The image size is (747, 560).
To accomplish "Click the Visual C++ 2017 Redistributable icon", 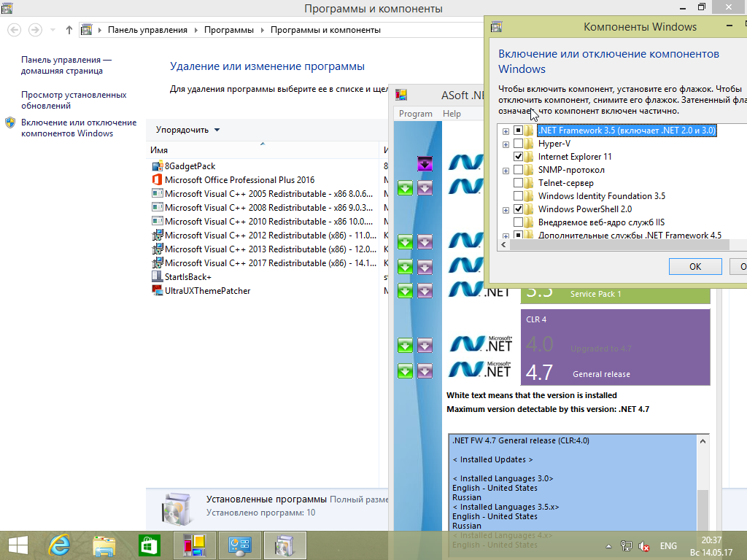I will 158,262.
